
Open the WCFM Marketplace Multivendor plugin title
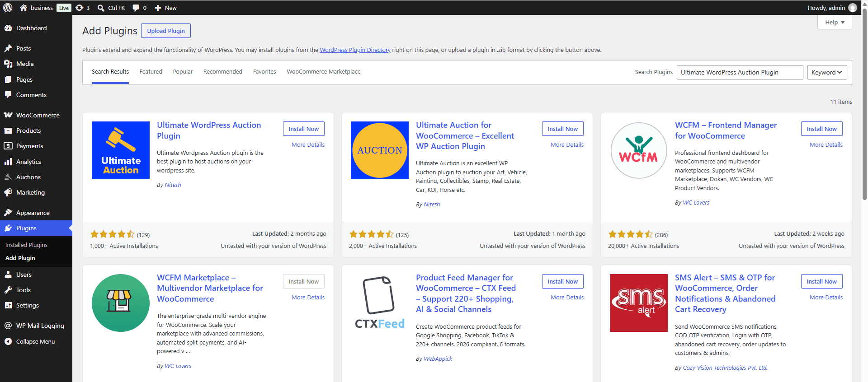click(210, 288)
